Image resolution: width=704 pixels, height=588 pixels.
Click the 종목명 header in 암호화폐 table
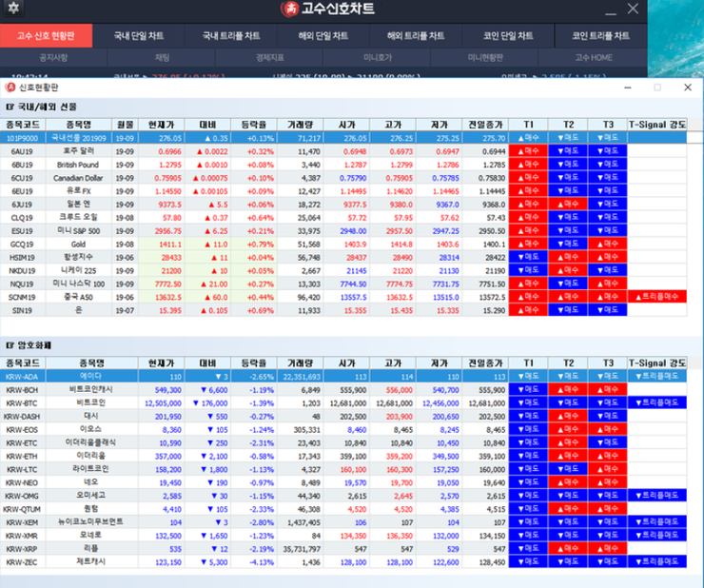coord(92,363)
